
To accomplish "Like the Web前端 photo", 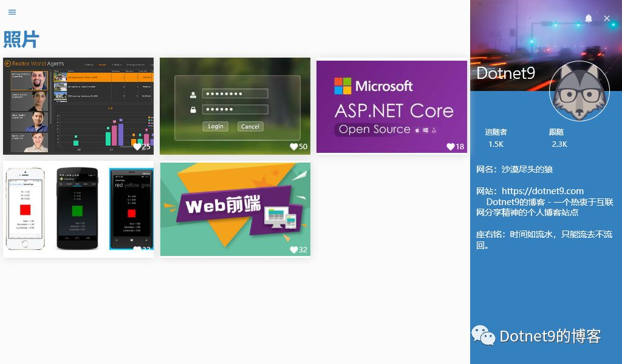I will click(x=294, y=249).
